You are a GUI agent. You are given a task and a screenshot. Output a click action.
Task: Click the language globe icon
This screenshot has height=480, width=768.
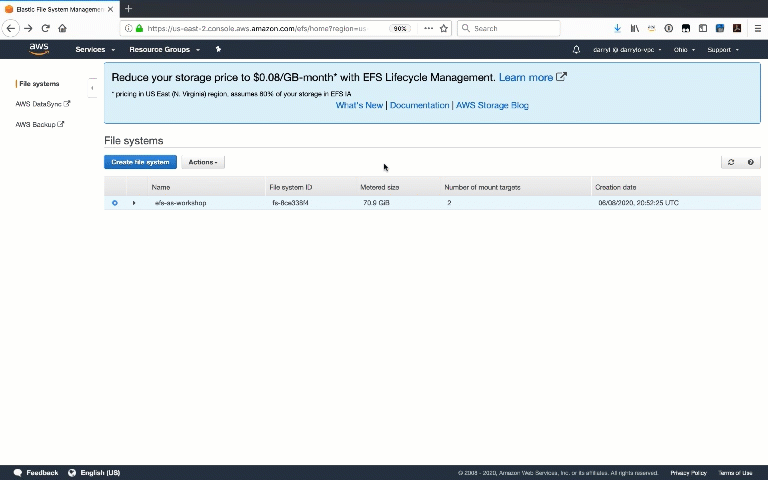pyautogui.click(x=72, y=473)
